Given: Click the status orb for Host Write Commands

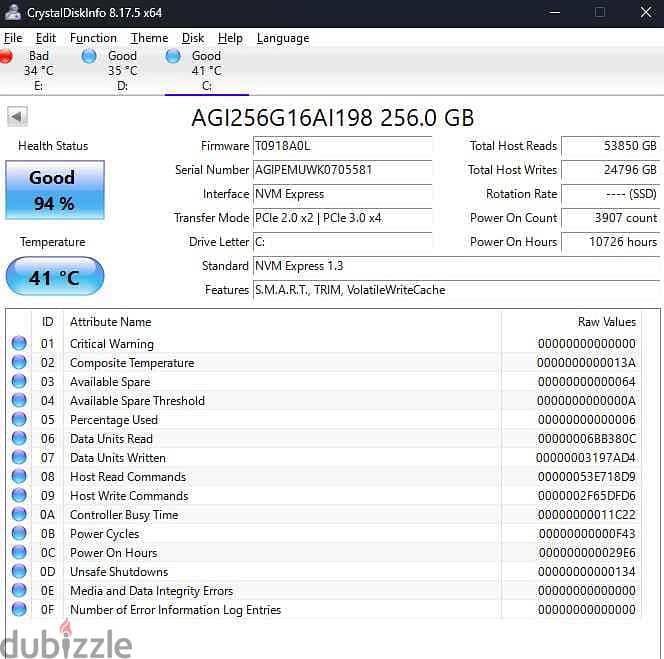Looking at the screenshot, I should pyautogui.click(x=19, y=495).
